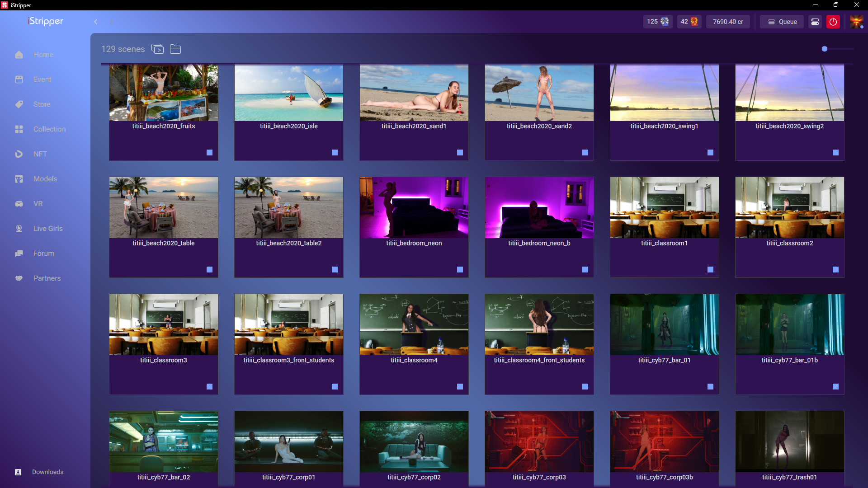This screenshot has width=868, height=488.
Task: Select the titiii_beach2020_isle scene thumbnail
Action: click(288, 93)
